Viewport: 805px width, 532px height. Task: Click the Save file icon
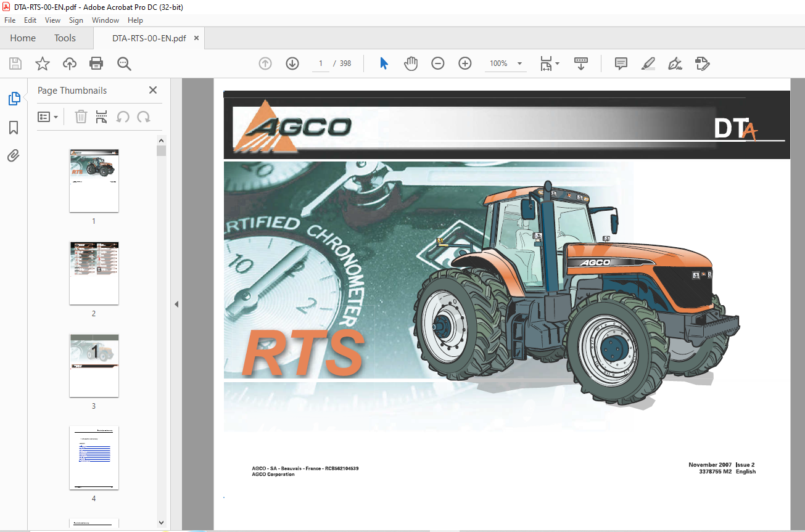coord(15,63)
